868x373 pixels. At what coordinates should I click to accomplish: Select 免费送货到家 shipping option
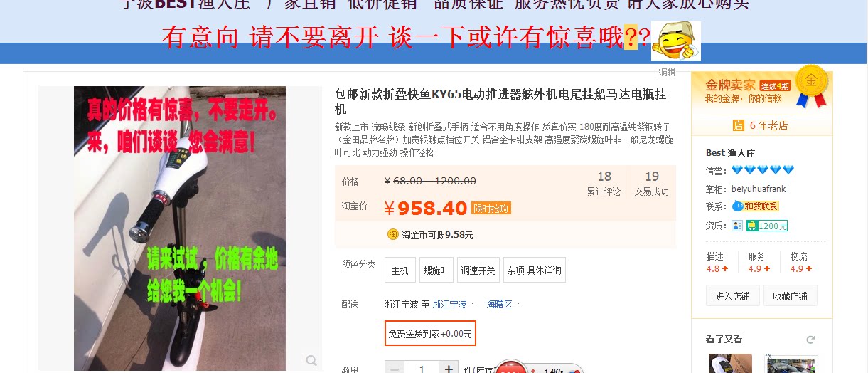point(430,333)
